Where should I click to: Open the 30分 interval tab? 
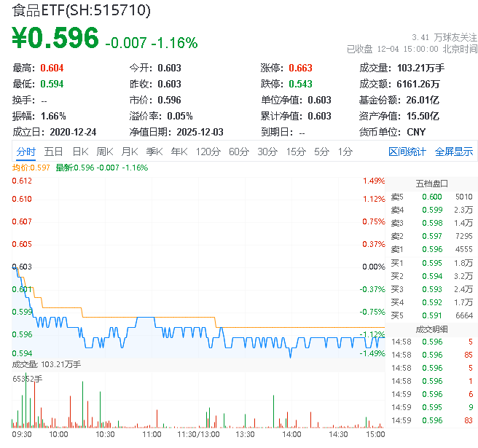point(267,152)
